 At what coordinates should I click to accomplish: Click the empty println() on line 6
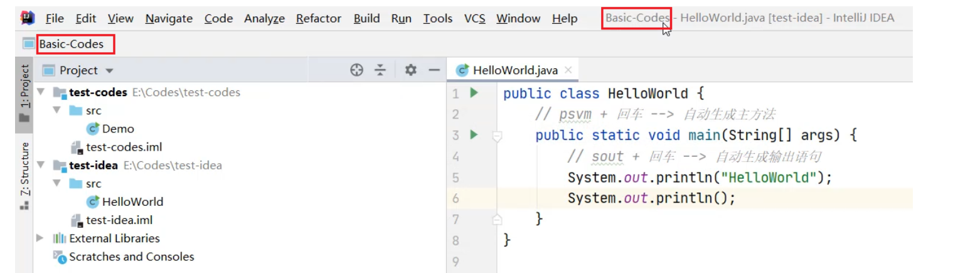pyautogui.click(x=651, y=198)
